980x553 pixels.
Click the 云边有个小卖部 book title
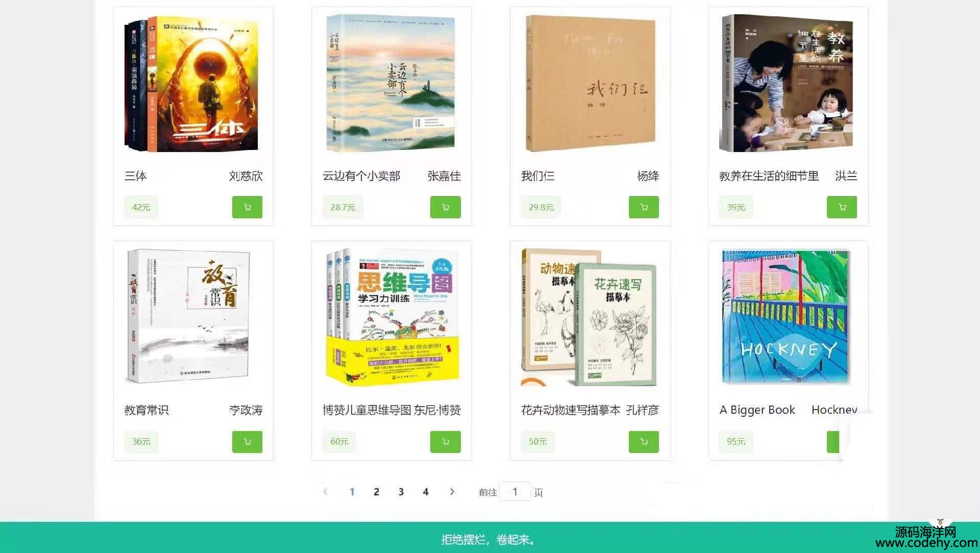pos(361,176)
